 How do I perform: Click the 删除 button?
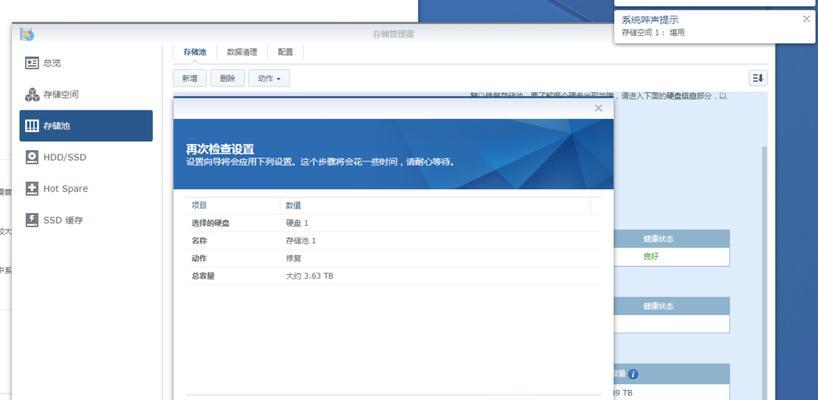pos(227,78)
